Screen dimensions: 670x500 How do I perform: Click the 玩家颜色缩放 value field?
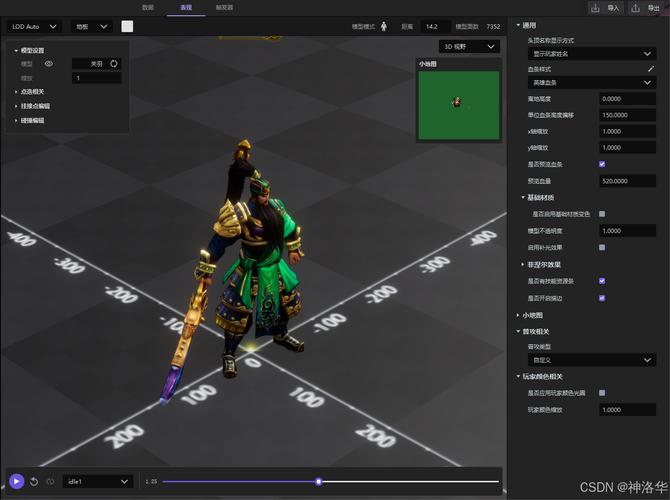(x=627, y=410)
